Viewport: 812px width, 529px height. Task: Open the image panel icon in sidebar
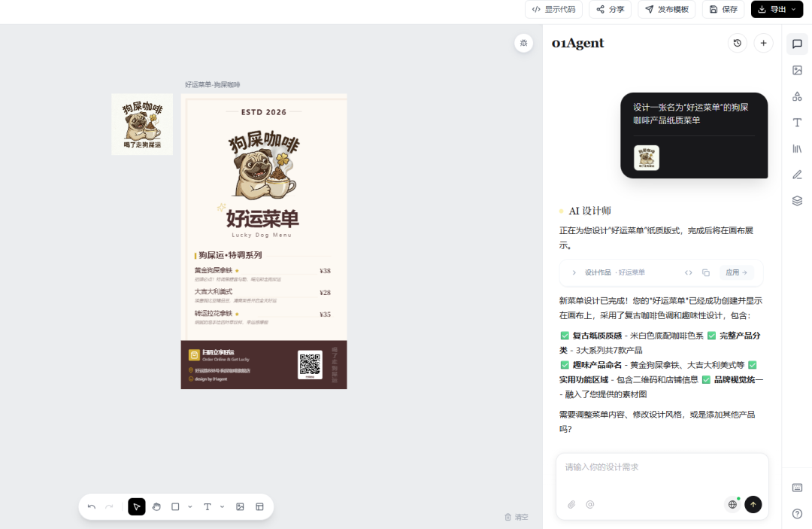(797, 70)
